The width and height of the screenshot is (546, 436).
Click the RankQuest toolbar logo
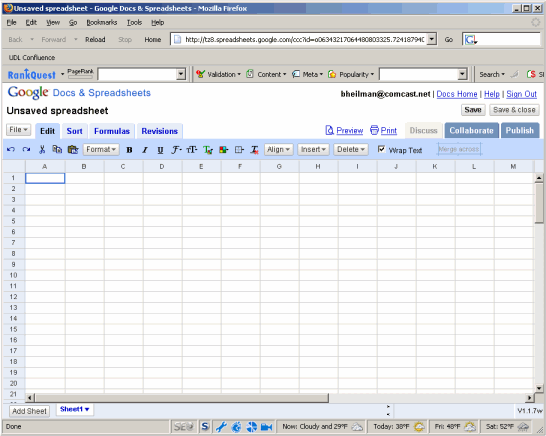coord(32,74)
